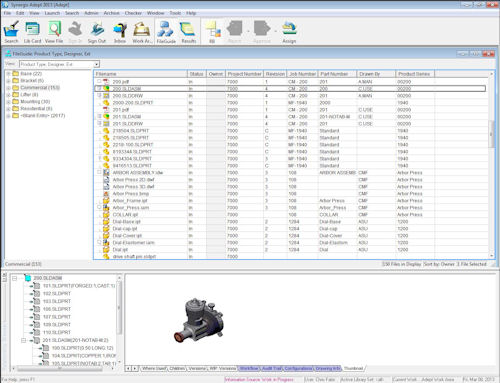Sort by the Drawn By column header
The width and height of the screenshot is (500, 383).
pyautogui.click(x=376, y=74)
